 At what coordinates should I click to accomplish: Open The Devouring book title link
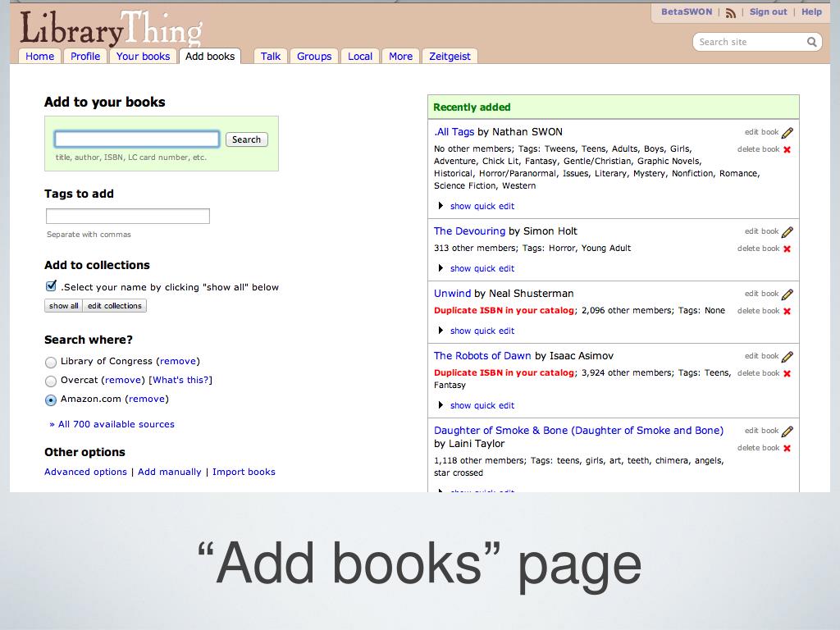[x=469, y=231]
